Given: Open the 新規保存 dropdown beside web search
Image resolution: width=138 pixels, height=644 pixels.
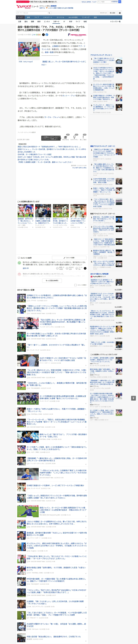Looking at the screenshot, I should (x=115, y=2).
